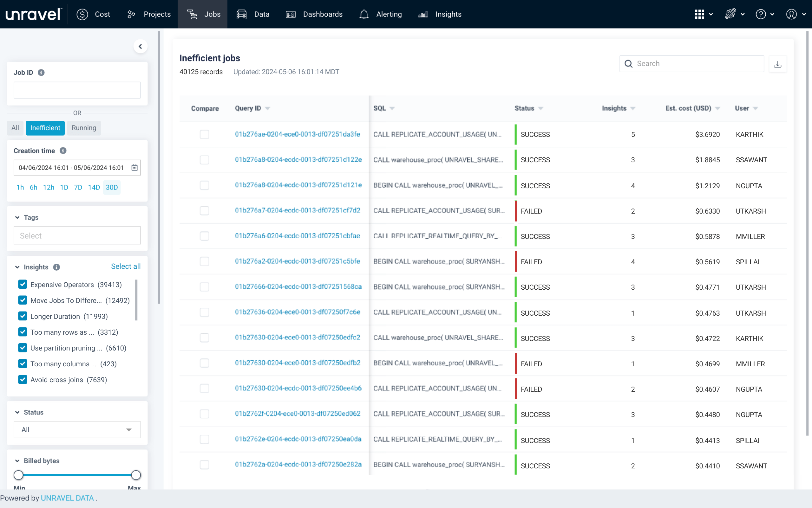The height and width of the screenshot is (508, 812).
Task: Sort by Est. cost (USD) column arrow
Action: (x=717, y=108)
